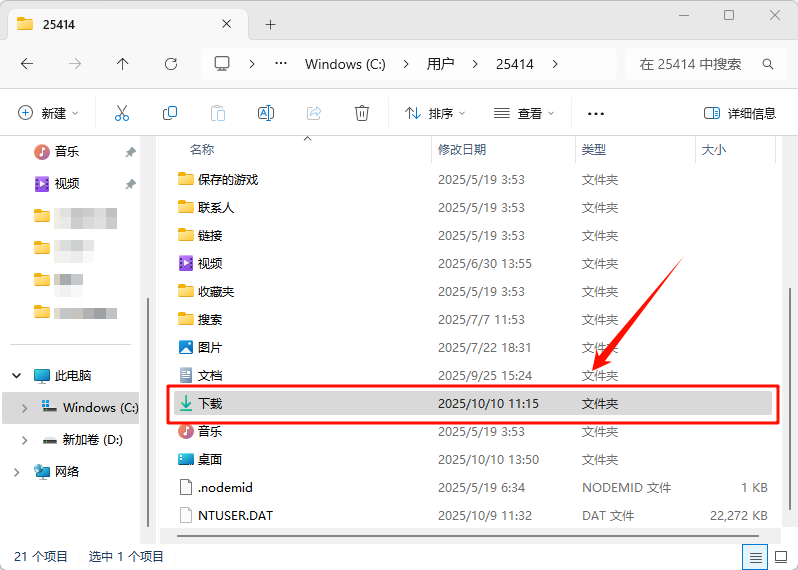Click the 22,272 KB size cell

(738, 516)
